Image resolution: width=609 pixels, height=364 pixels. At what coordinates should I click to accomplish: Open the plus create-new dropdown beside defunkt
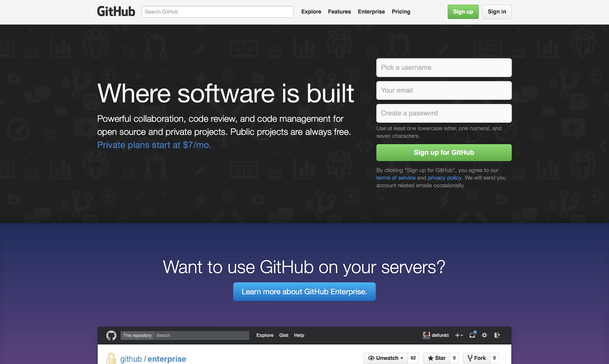[459, 335]
